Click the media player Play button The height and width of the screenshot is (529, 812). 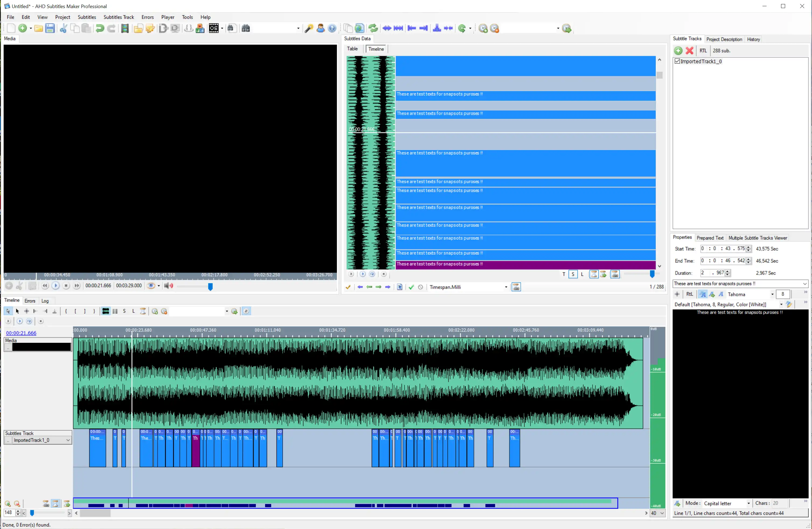56,286
